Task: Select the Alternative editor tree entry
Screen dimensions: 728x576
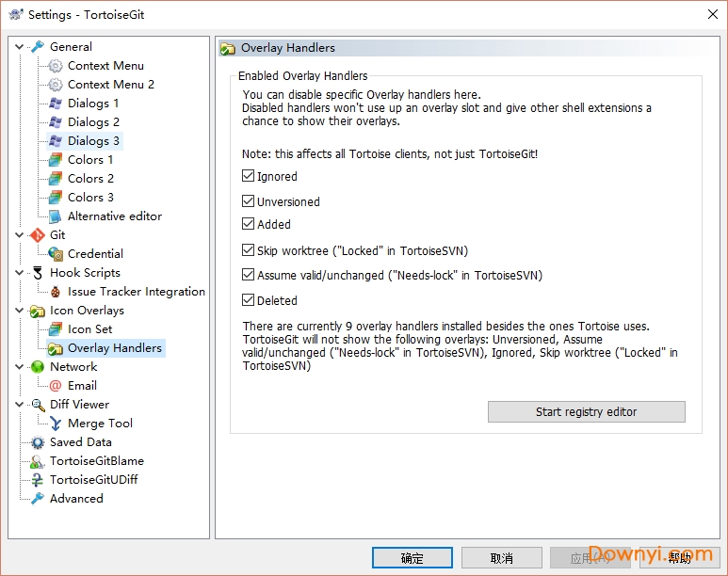Action: pos(115,216)
